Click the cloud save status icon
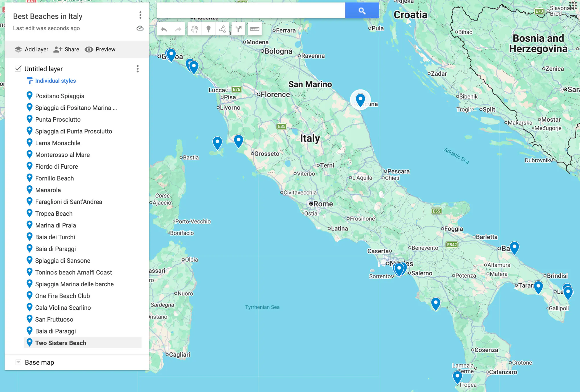The image size is (580, 392). (140, 28)
